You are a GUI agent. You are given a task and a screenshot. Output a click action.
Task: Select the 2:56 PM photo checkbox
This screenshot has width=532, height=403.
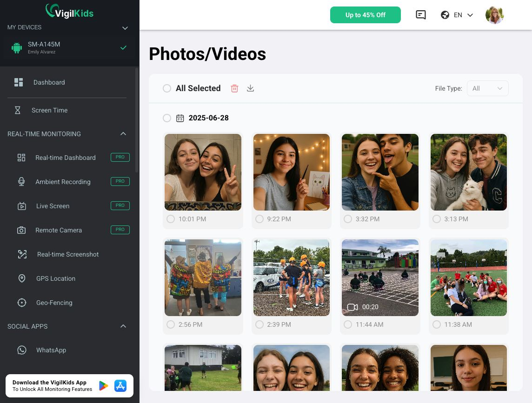[171, 324]
